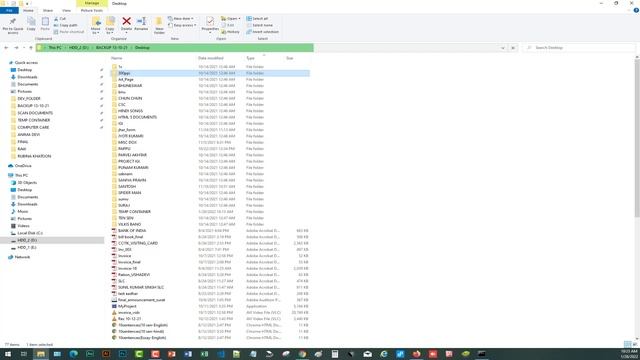Click Edit in the Open group
The height and width of the screenshot is (360, 640).
click(228, 25)
